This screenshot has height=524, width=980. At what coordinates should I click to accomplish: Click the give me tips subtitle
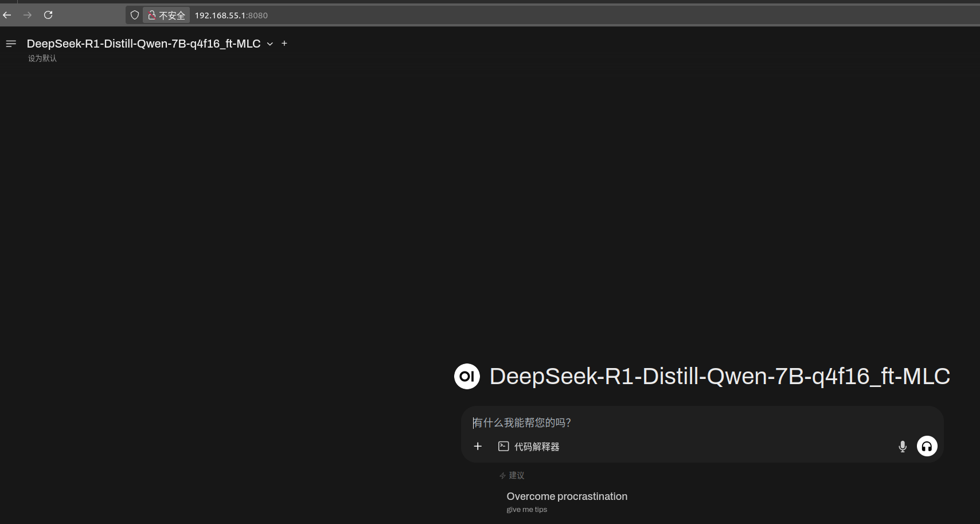(x=527, y=510)
